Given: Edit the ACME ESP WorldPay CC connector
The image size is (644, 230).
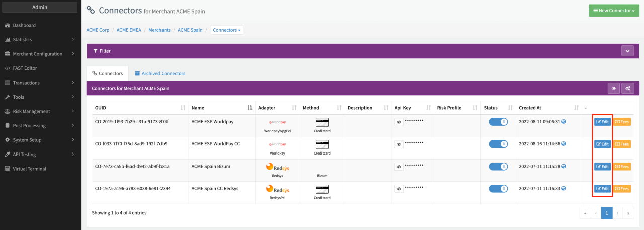Looking at the screenshot, I should (x=602, y=144).
